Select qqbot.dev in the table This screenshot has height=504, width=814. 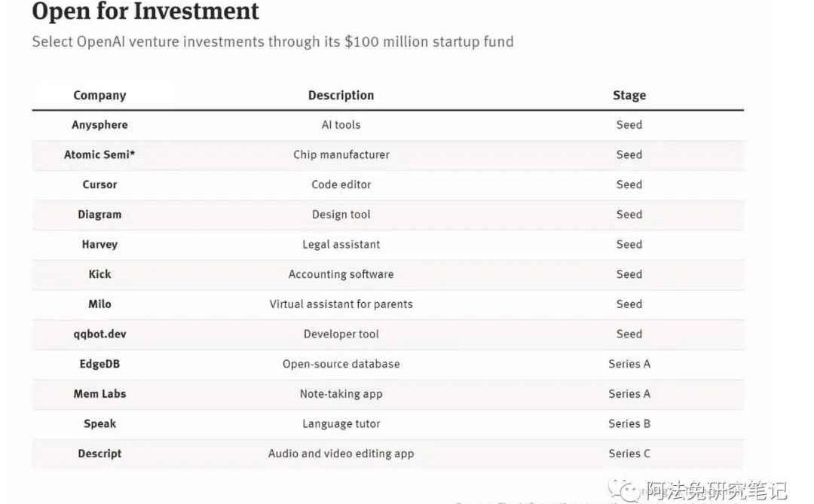click(99, 334)
